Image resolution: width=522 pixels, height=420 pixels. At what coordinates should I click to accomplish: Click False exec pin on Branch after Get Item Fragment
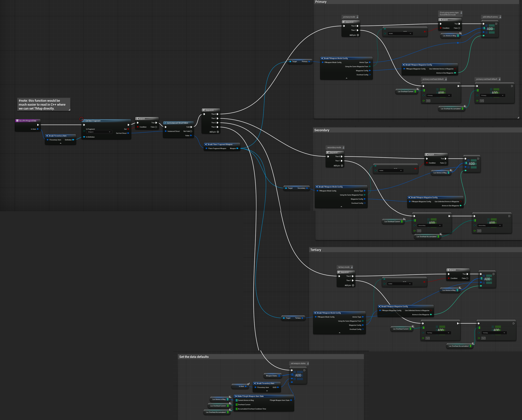tap(156, 127)
